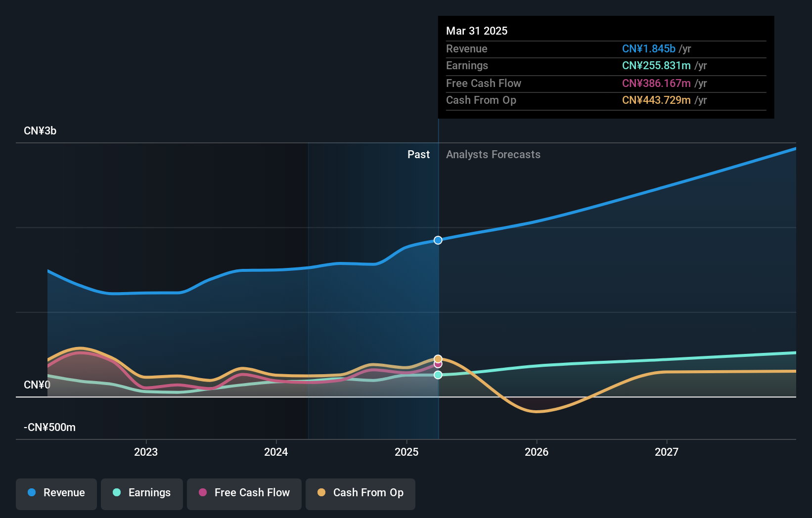This screenshot has width=812, height=518.
Task: Click the -CN¥500m y-axis label
Action: [49, 428]
